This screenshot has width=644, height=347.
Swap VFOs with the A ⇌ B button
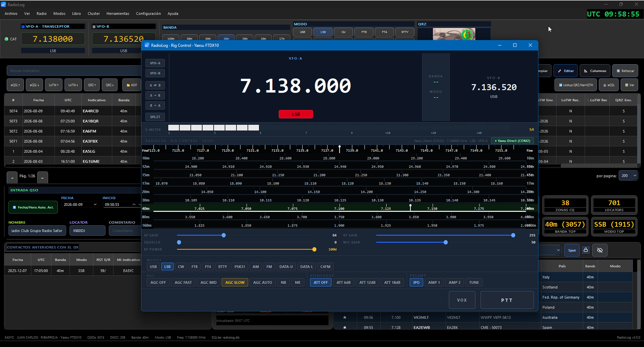click(x=155, y=85)
